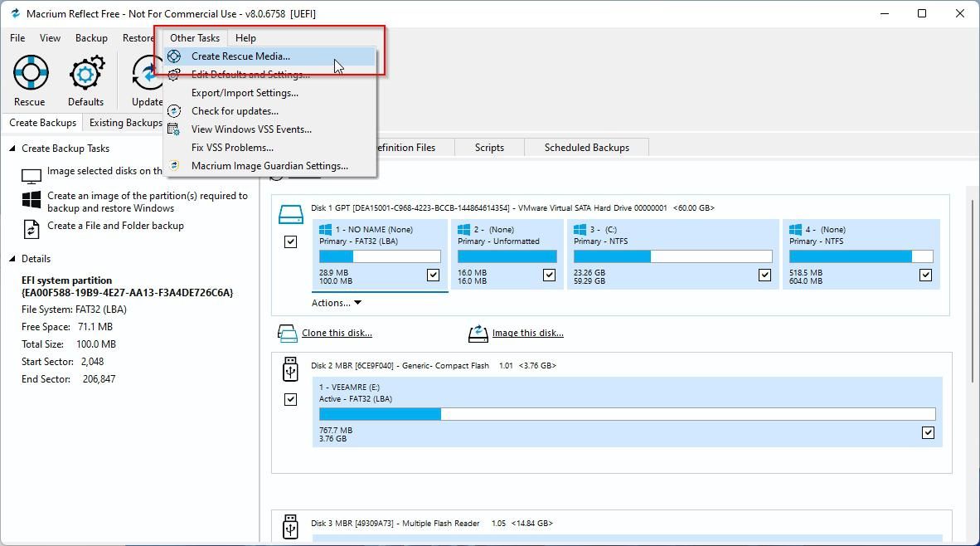980x546 pixels.
Task: Open the View menu
Action: pos(50,38)
